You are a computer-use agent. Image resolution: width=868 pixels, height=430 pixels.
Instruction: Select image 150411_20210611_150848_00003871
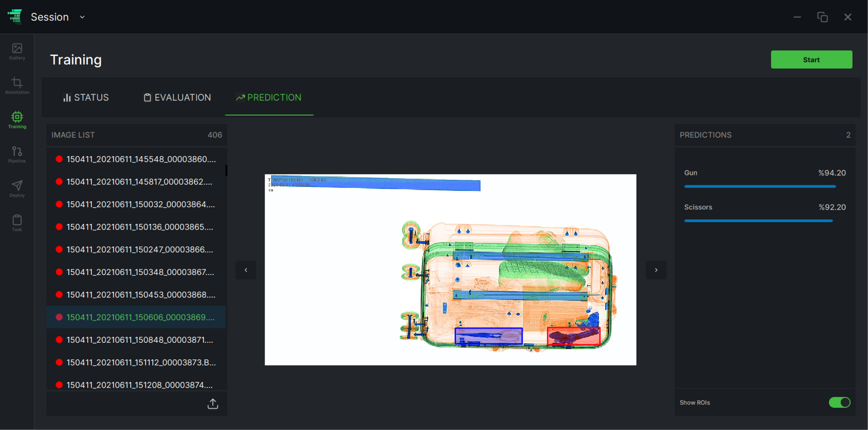(x=136, y=340)
